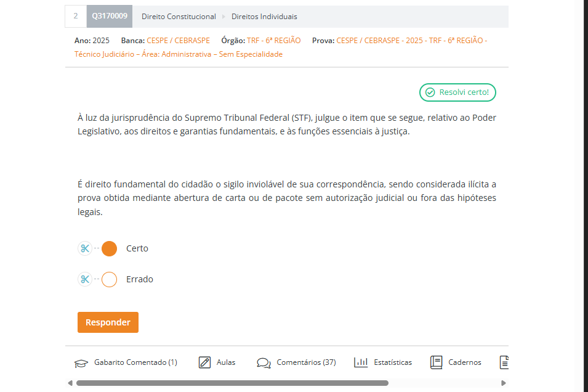
Task: Click scissors icon beside Errado option
Action: tap(85, 279)
